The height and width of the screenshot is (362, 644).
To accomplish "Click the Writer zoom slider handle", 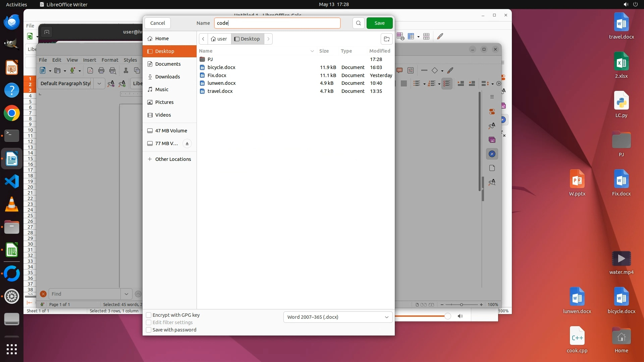I will [x=462, y=305].
